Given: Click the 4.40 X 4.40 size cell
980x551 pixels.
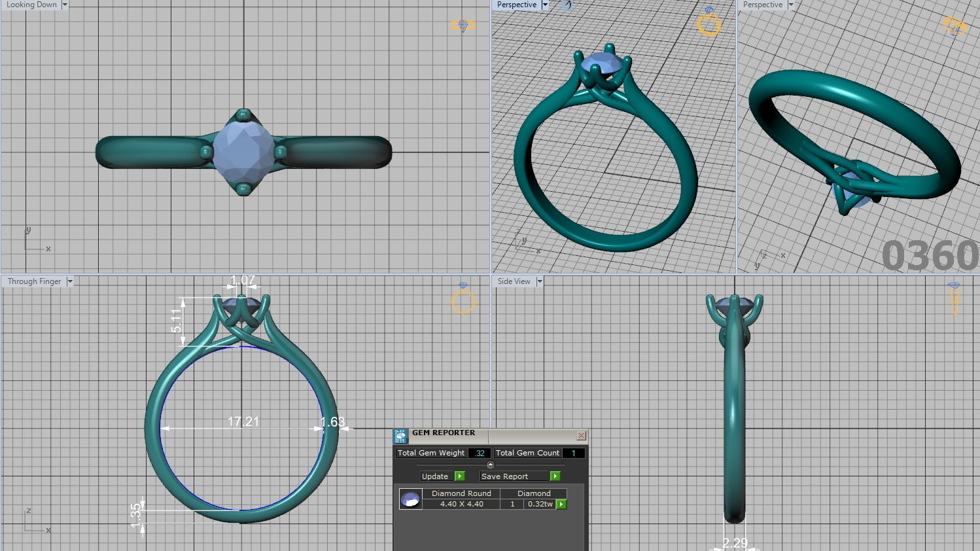Looking at the screenshot, I should 461,504.
